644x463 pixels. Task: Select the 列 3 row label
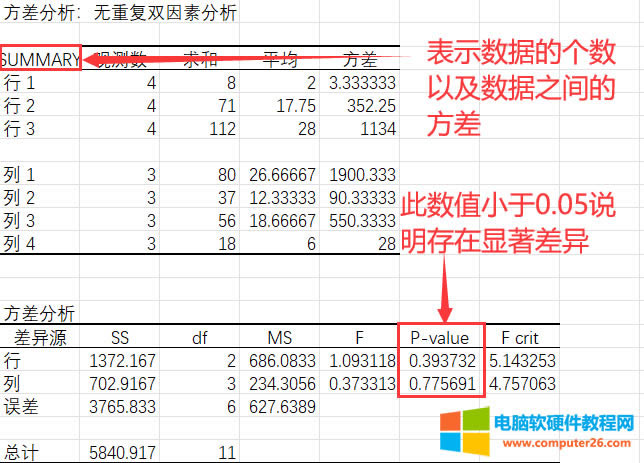tap(19, 221)
